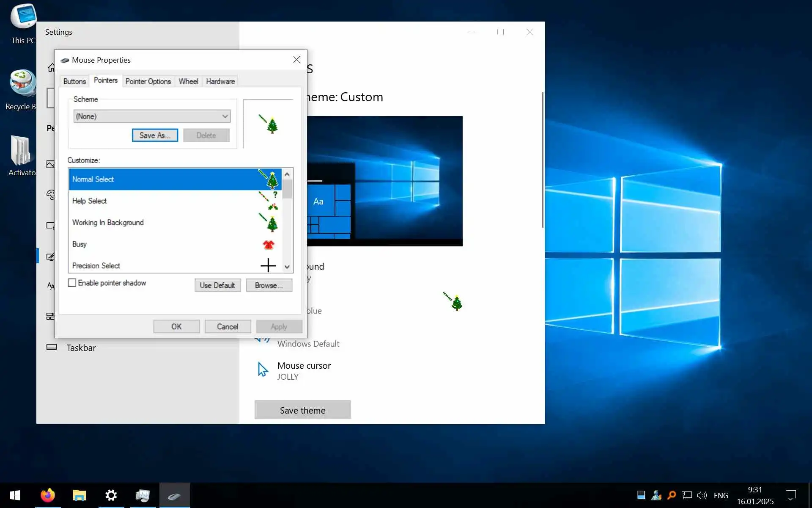Open the Windows Start menu

15,495
